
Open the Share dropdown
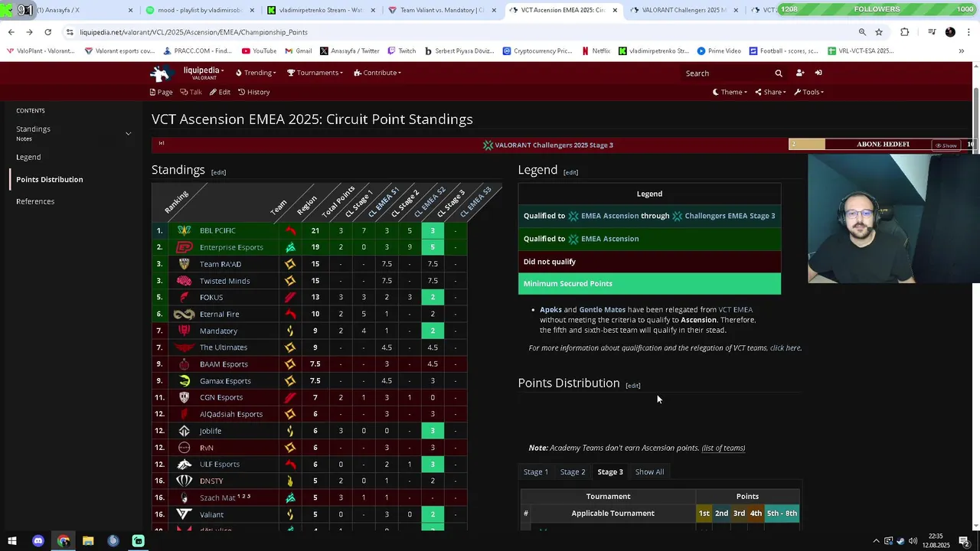770,92
